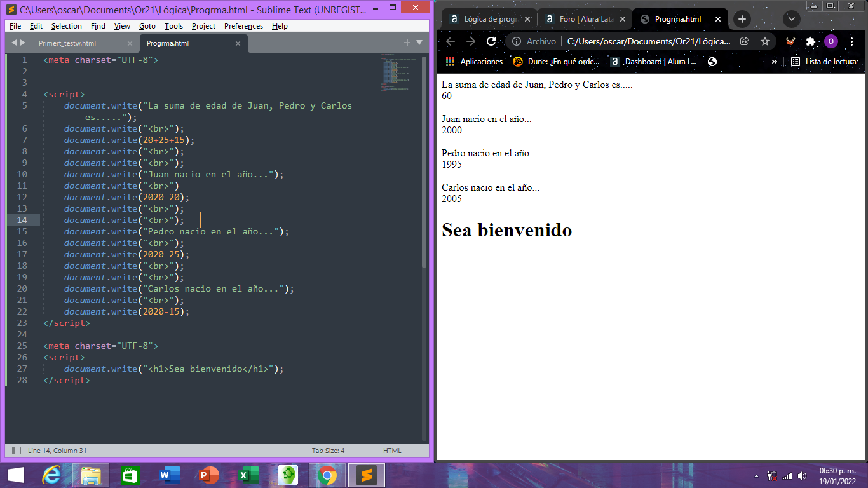Open File Explorer from taskbar

90,475
